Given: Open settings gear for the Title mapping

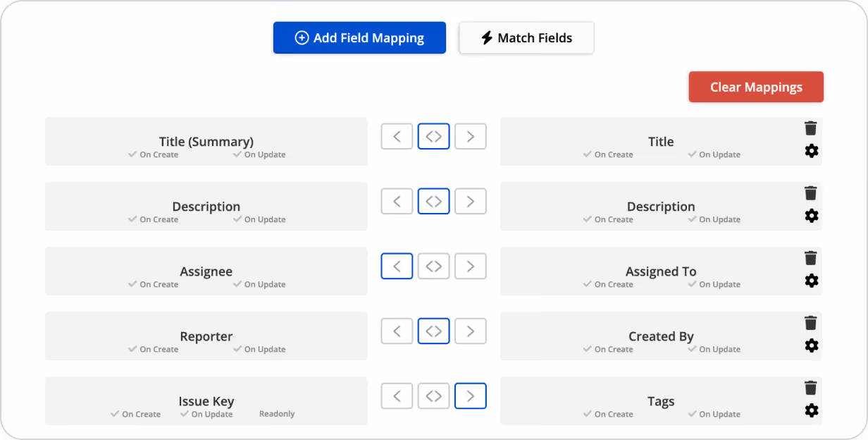Looking at the screenshot, I should point(812,151).
